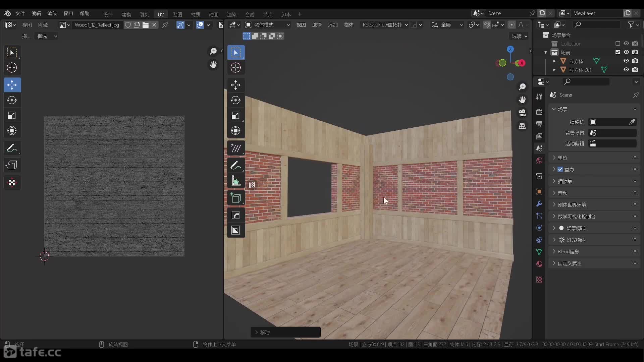
Task: Open the 物体模式 mode dropdown
Action: [x=267, y=25]
